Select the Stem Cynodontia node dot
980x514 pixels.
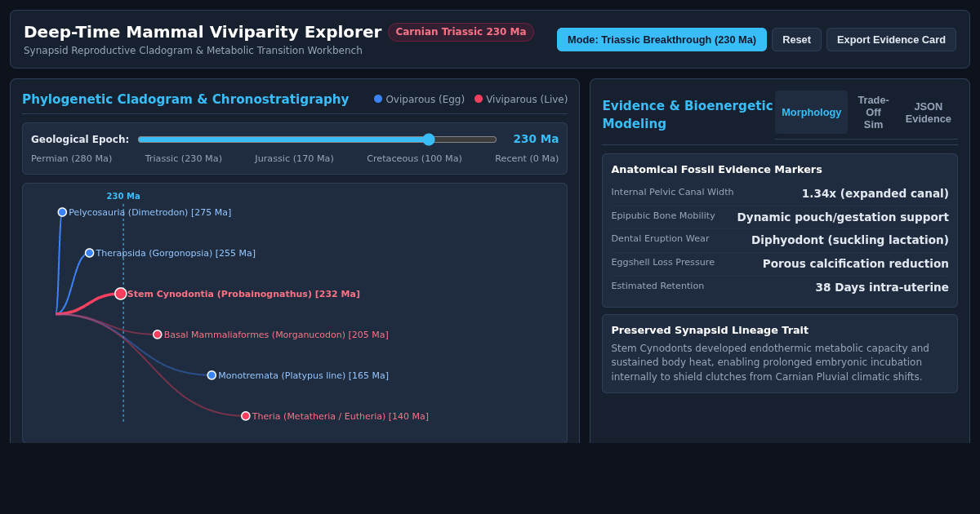121,294
